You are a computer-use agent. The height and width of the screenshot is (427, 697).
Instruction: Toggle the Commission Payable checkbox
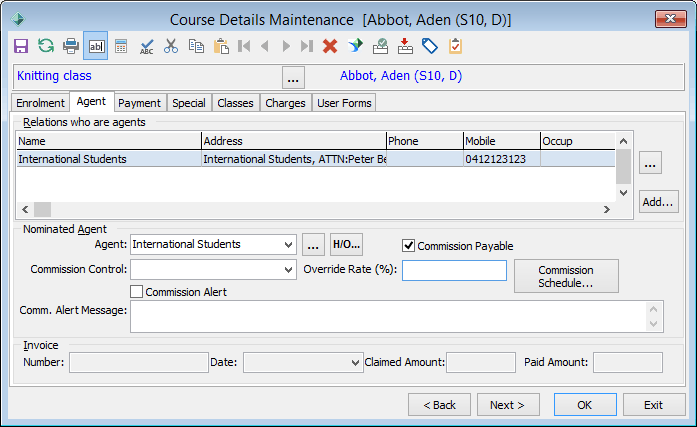click(409, 246)
